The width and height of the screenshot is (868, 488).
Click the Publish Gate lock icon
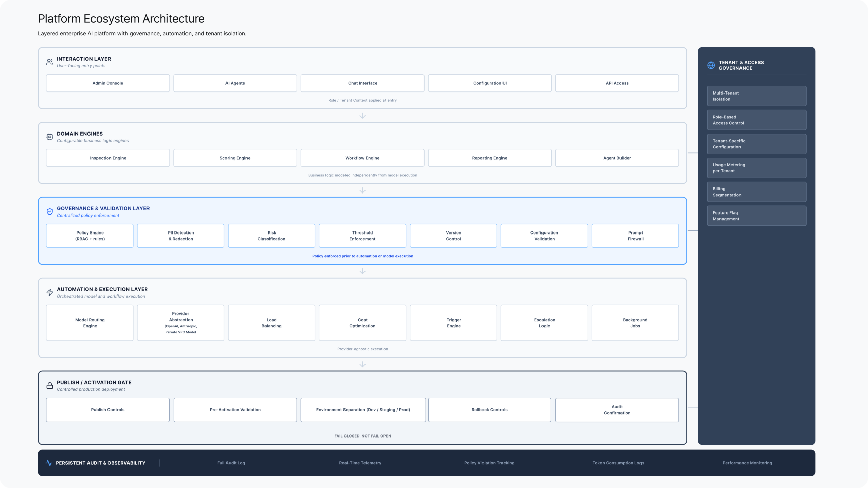click(50, 386)
